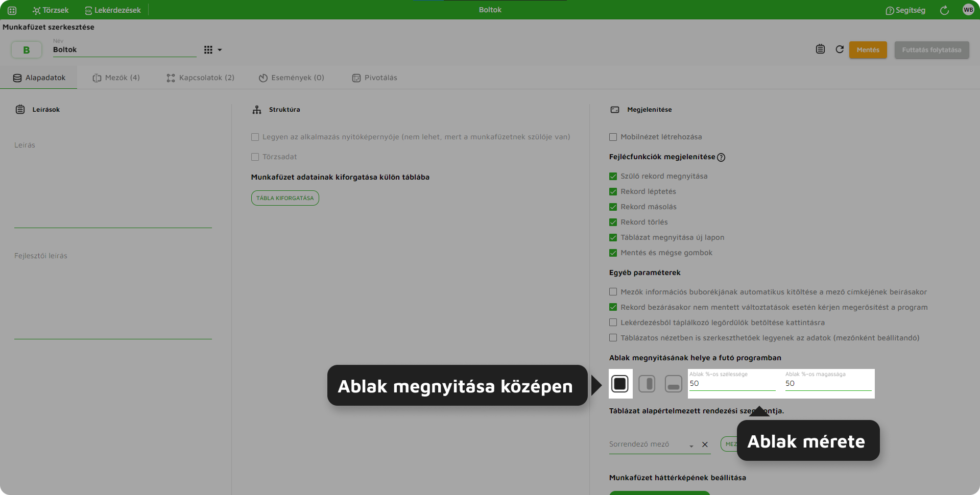
Task: Open the Lekérdezések menu
Action: pos(113,10)
